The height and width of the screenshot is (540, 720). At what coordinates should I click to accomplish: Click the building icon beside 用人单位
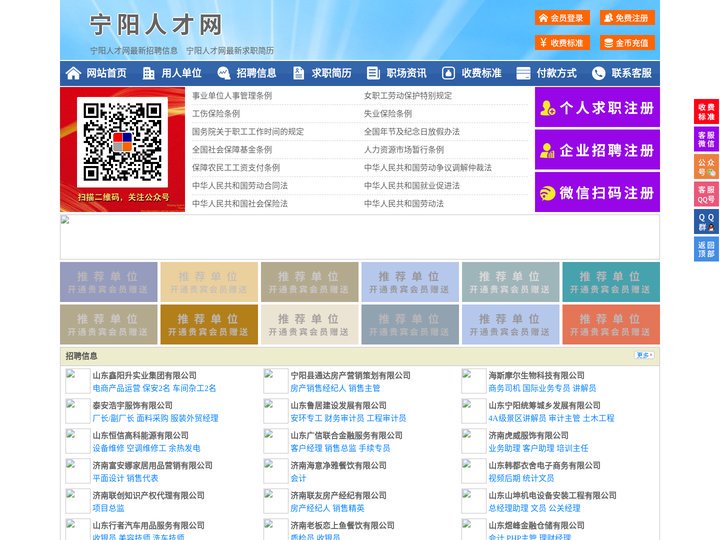coord(148,73)
